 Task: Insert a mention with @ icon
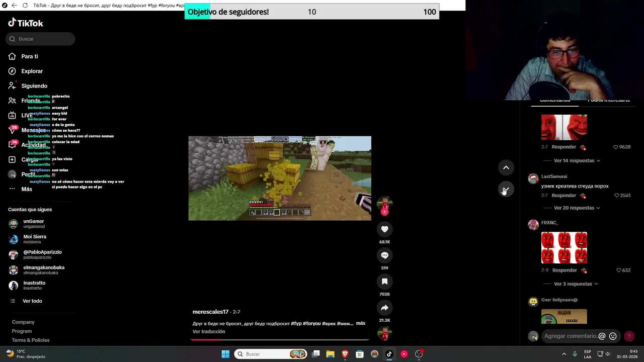[x=602, y=336]
